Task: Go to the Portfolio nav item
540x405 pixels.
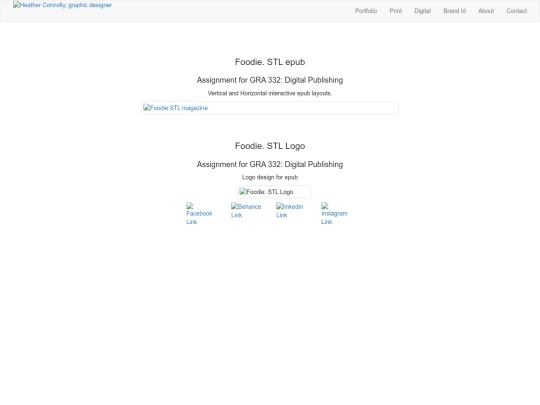Action: 366,11
